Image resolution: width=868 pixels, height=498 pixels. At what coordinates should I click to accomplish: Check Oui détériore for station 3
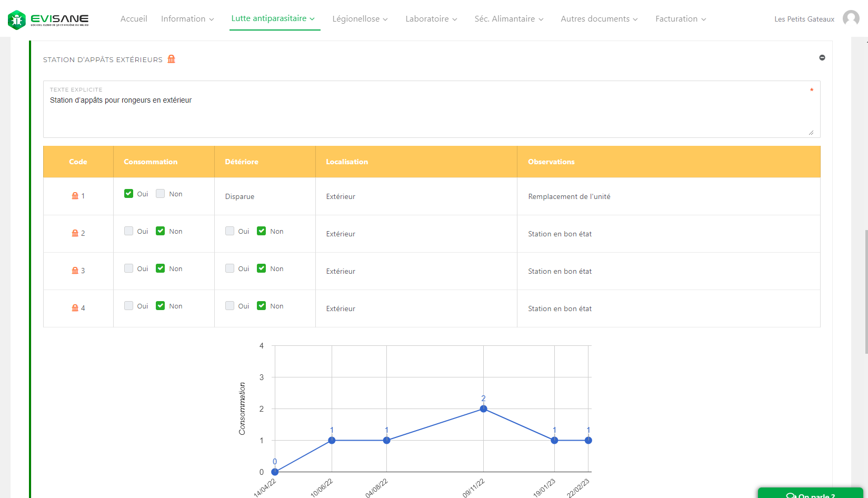click(230, 268)
